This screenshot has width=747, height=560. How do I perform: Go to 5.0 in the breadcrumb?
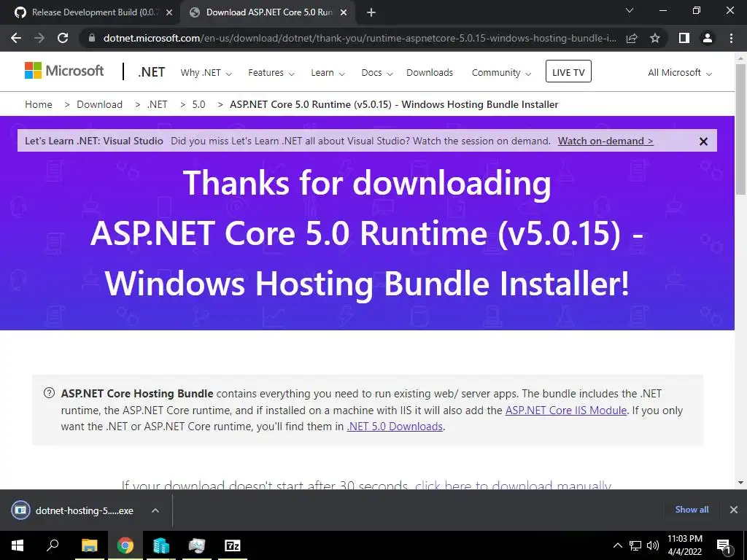click(x=198, y=104)
